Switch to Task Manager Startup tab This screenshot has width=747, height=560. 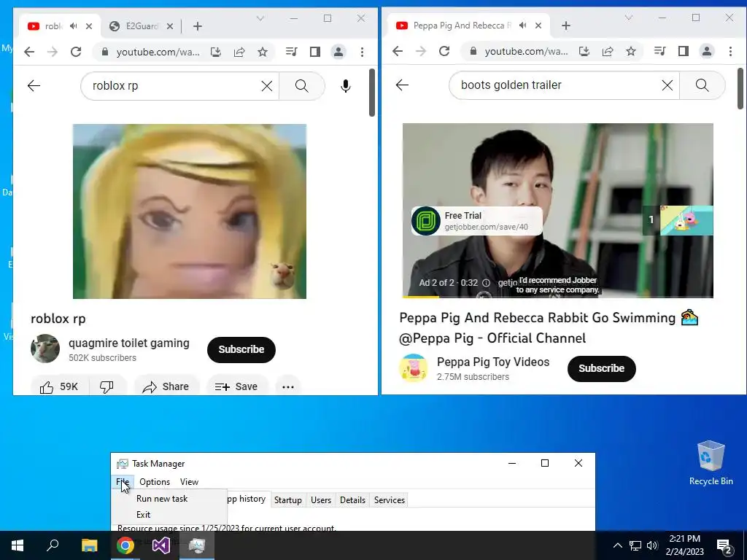click(288, 500)
